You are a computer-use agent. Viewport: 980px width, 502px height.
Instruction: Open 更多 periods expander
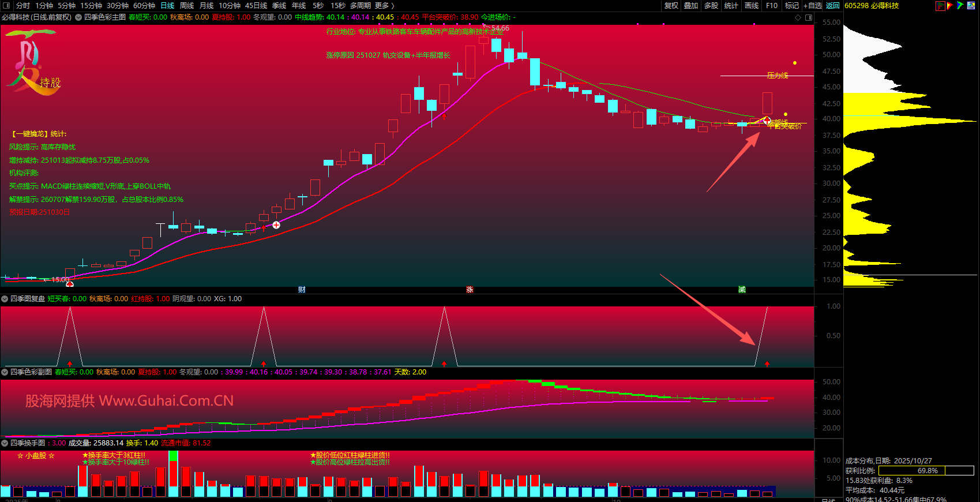pos(385,6)
